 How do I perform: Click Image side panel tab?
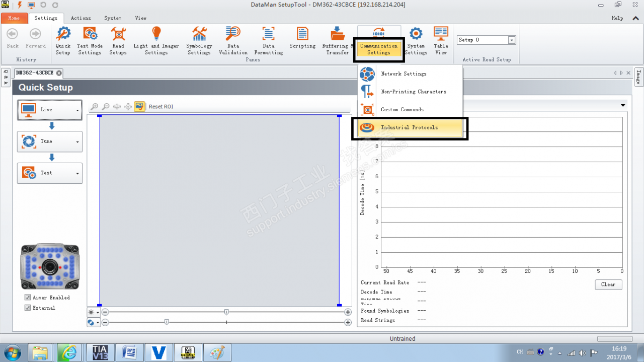638,78
